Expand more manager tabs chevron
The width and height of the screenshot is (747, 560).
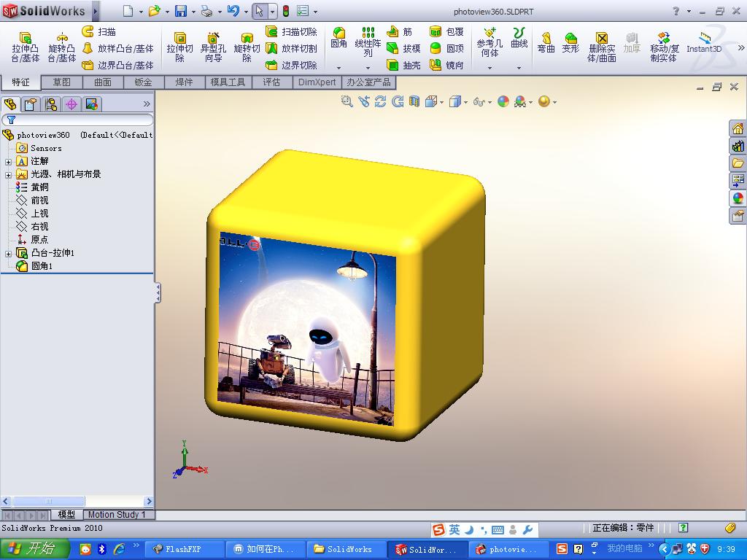click(x=147, y=104)
